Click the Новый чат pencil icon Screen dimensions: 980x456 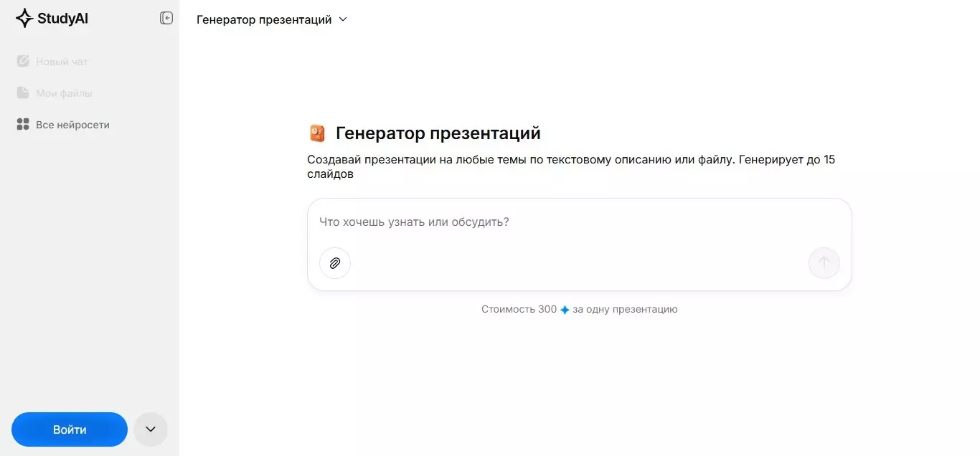pos(23,62)
